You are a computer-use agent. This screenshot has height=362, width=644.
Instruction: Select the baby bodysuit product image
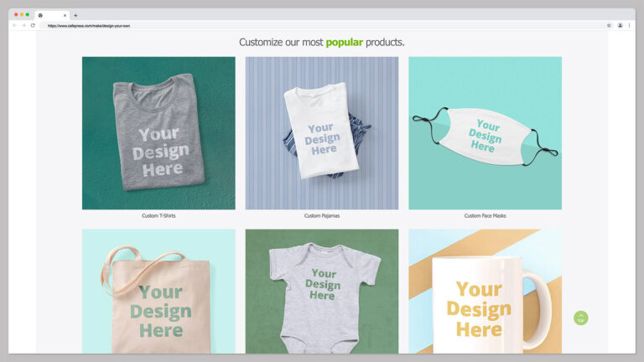[321, 292]
